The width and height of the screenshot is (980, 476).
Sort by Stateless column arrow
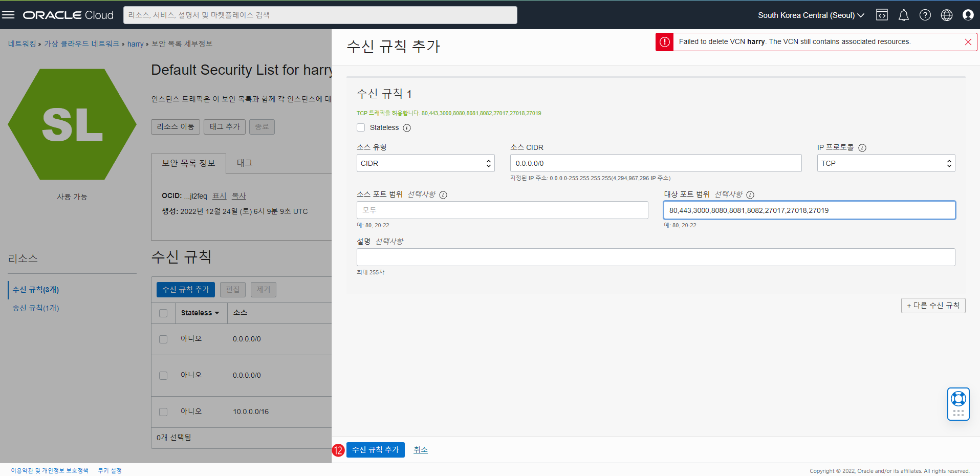[217, 313]
